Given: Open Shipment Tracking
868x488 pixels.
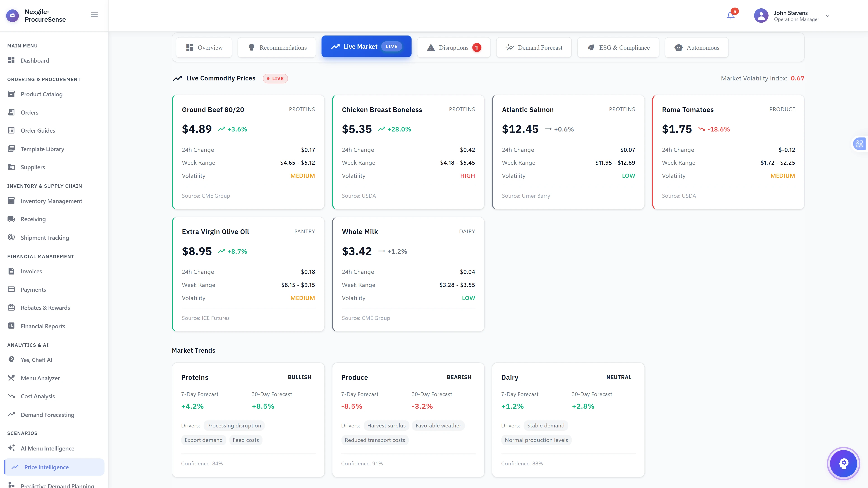Looking at the screenshot, I should pos(45,237).
